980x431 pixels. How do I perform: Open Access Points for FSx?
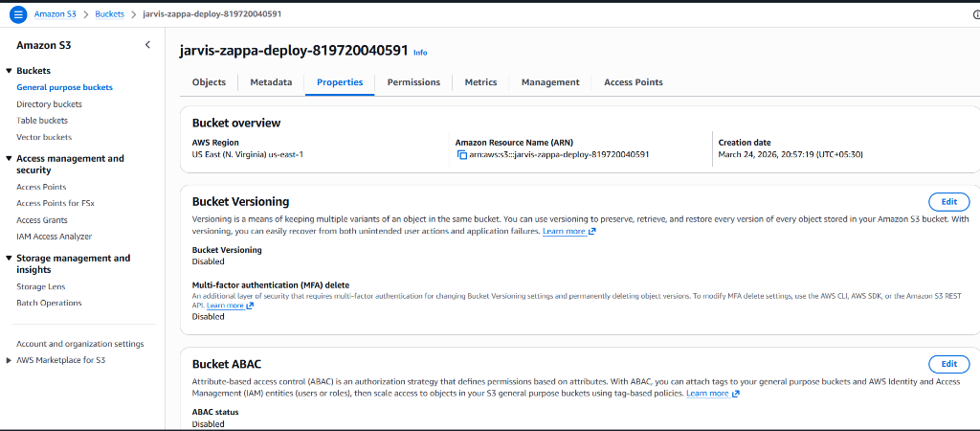click(x=55, y=203)
